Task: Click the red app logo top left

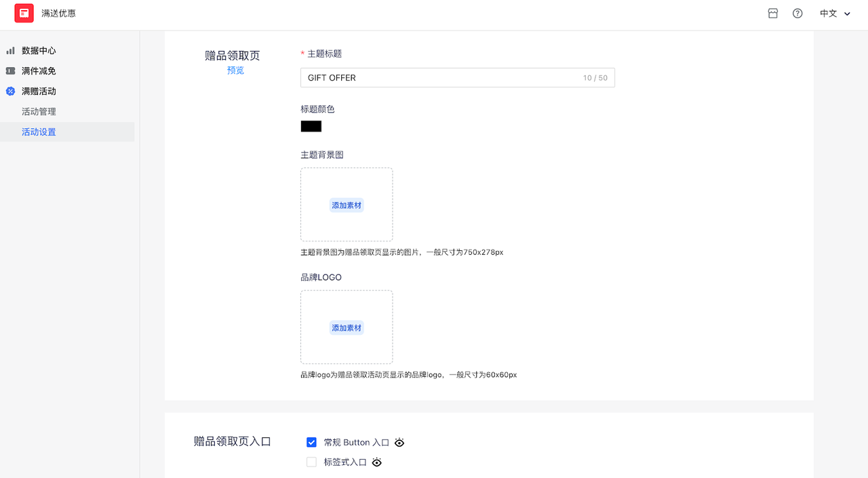Action: point(24,13)
